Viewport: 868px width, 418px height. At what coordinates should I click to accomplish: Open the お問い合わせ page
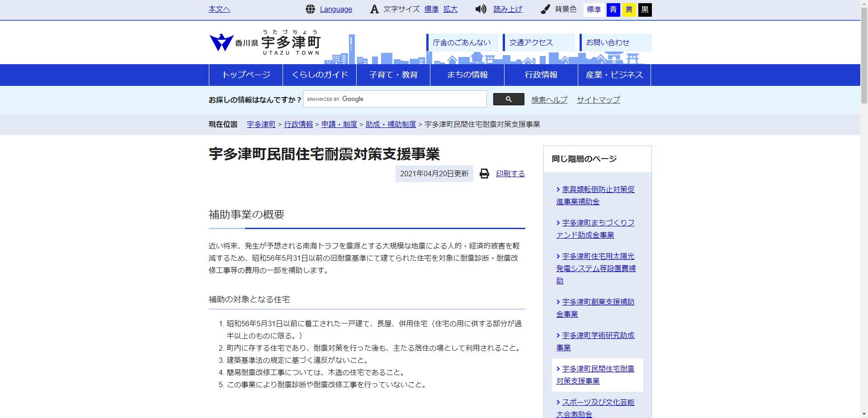point(608,42)
